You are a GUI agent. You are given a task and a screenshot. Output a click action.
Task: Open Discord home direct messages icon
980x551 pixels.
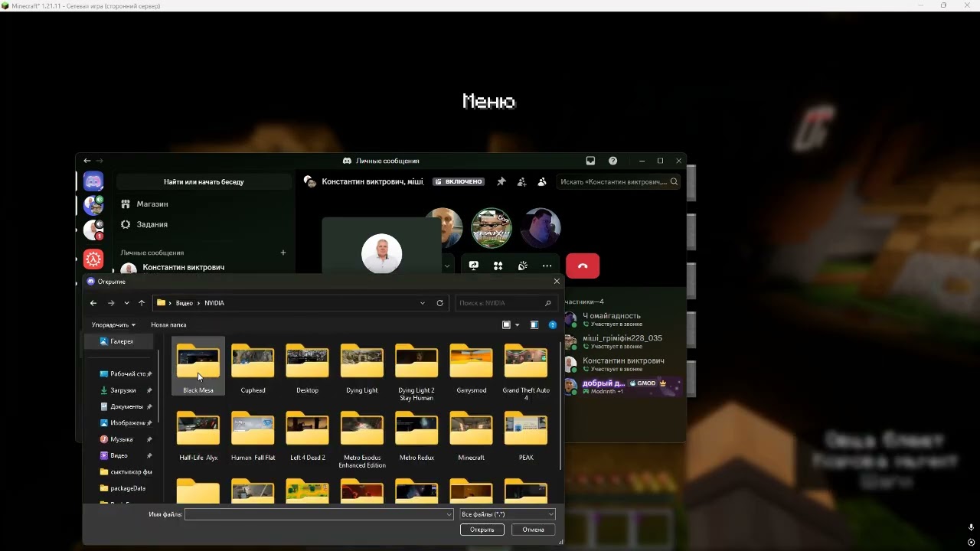pyautogui.click(x=93, y=181)
